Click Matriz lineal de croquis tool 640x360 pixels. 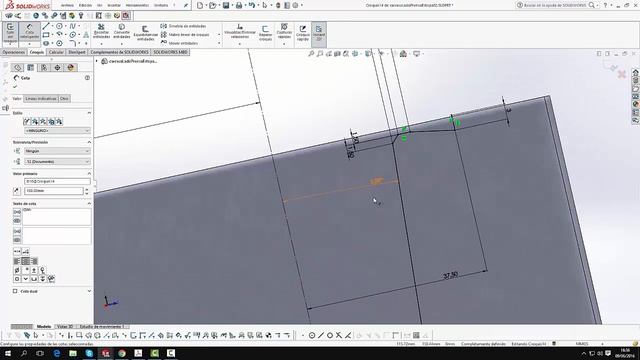[x=185, y=35]
